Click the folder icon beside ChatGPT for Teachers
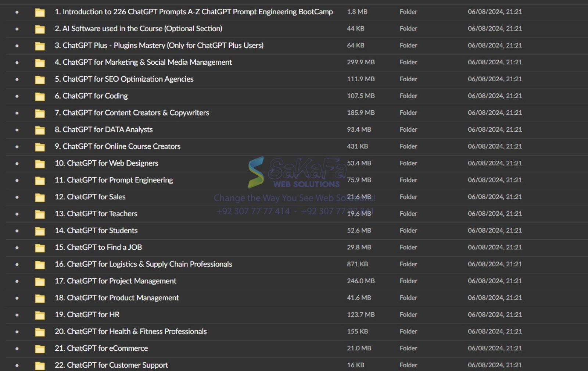Viewport: 588px width, 371px height. pyautogui.click(x=39, y=214)
